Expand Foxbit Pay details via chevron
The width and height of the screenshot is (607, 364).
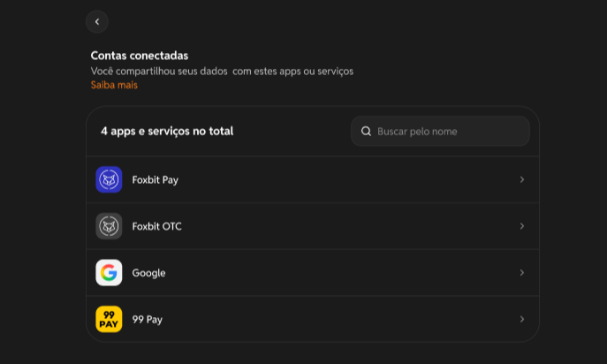click(522, 179)
